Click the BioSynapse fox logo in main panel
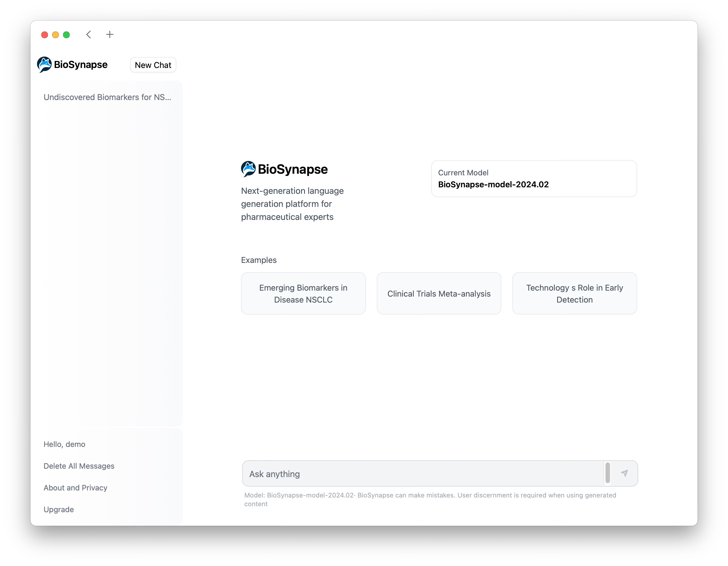This screenshot has width=728, height=566. click(248, 169)
